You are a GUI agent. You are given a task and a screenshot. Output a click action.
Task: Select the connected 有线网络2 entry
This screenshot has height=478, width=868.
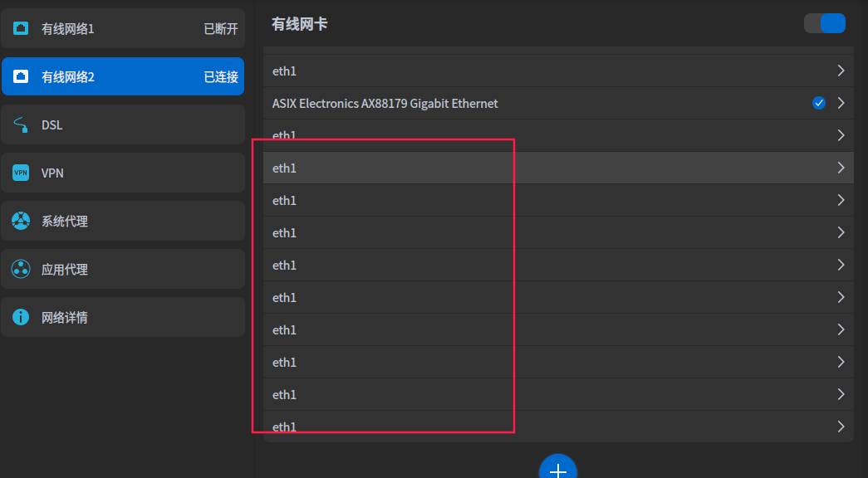point(123,76)
